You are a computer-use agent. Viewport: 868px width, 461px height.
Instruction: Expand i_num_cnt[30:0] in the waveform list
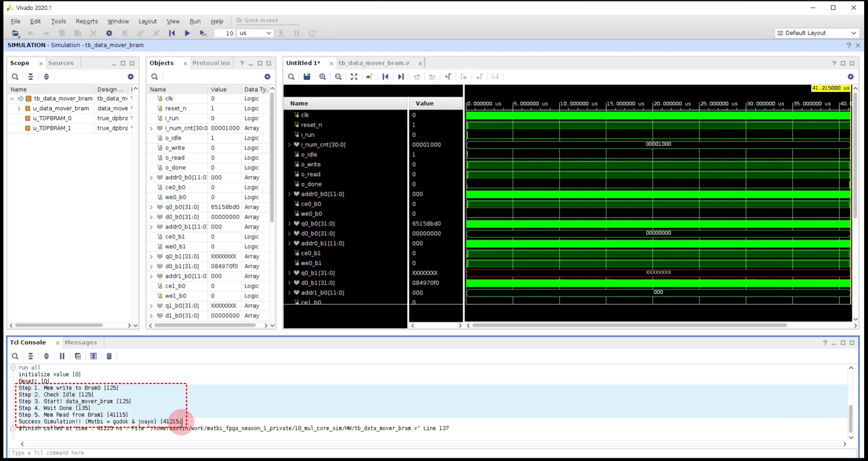pyautogui.click(x=290, y=145)
